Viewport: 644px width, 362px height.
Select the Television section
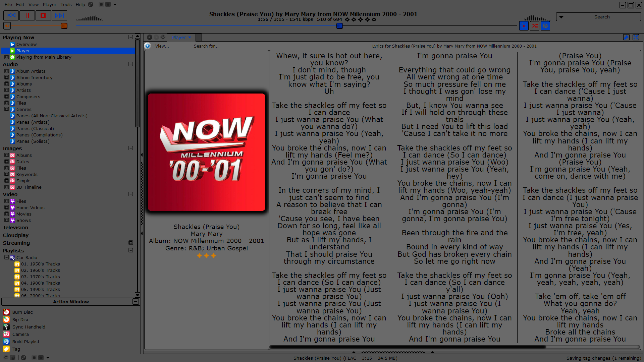15,228
